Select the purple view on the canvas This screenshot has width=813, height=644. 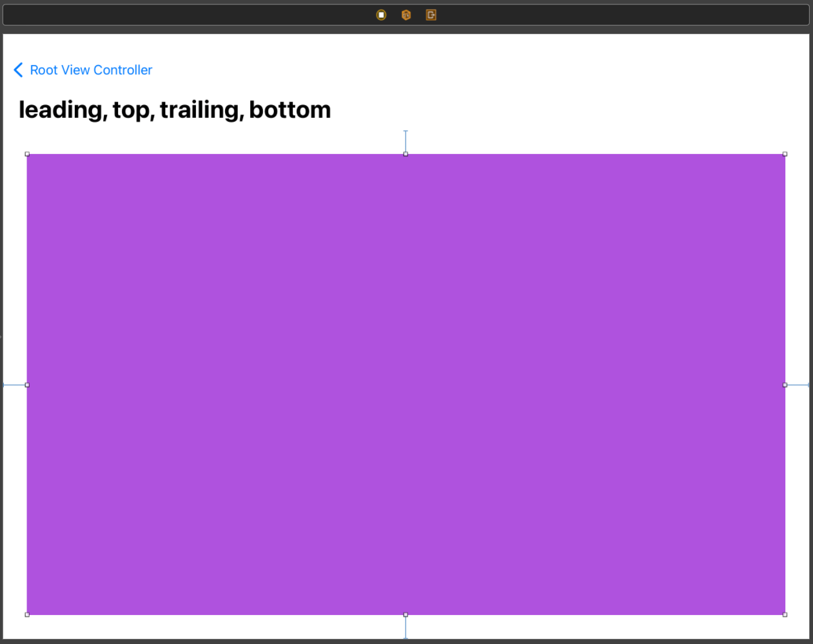click(x=406, y=384)
